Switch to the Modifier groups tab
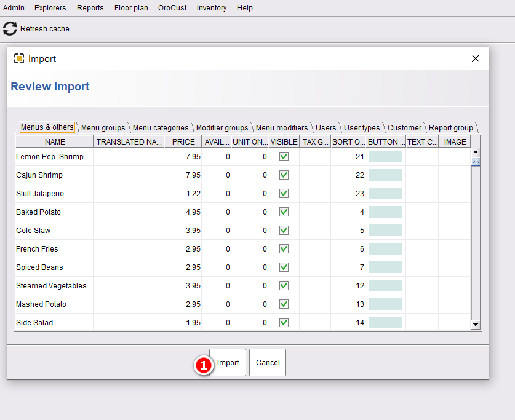515x420 pixels. (222, 128)
